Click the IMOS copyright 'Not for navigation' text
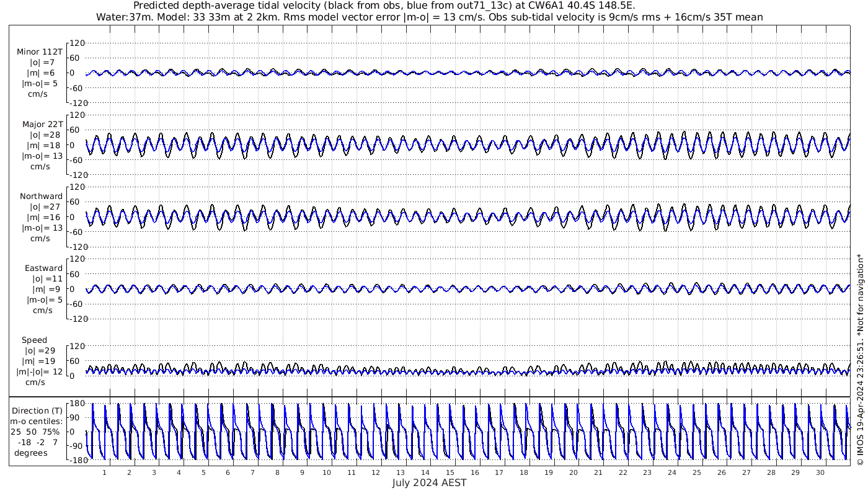This screenshot has width=868, height=496. (860, 360)
